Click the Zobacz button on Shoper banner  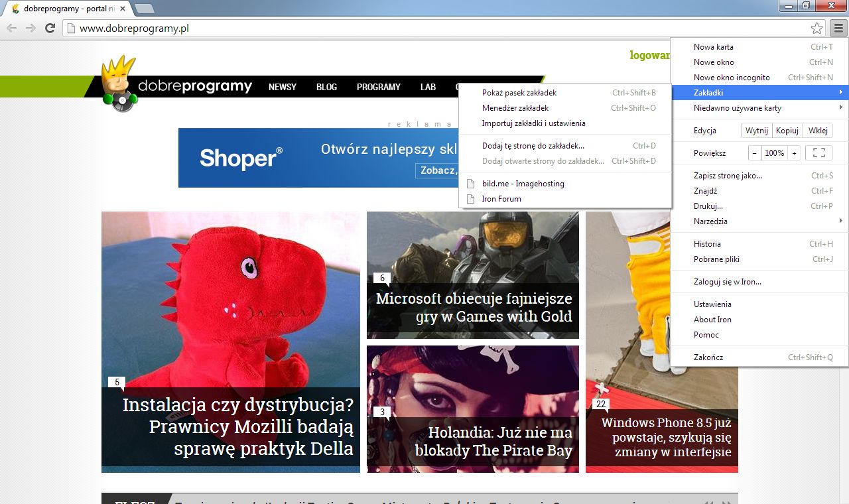click(x=437, y=170)
